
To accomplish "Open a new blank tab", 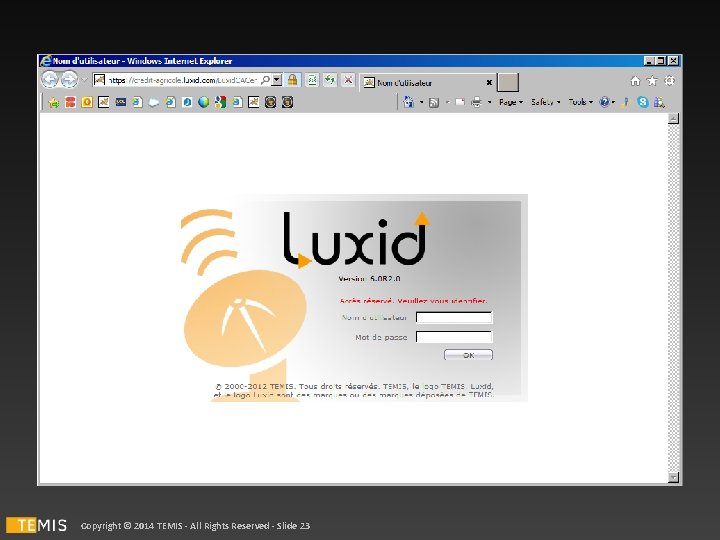I will coord(507,82).
